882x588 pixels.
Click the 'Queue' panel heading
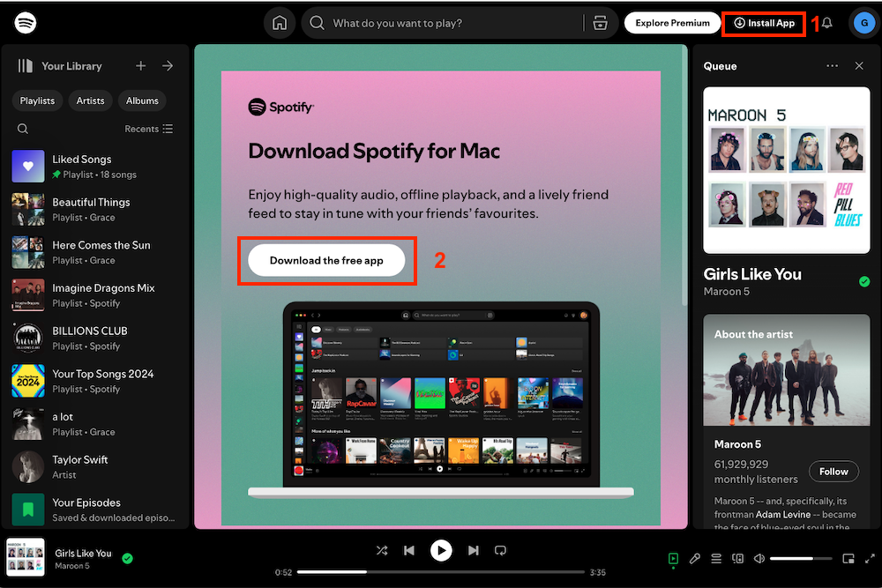pyautogui.click(x=720, y=66)
